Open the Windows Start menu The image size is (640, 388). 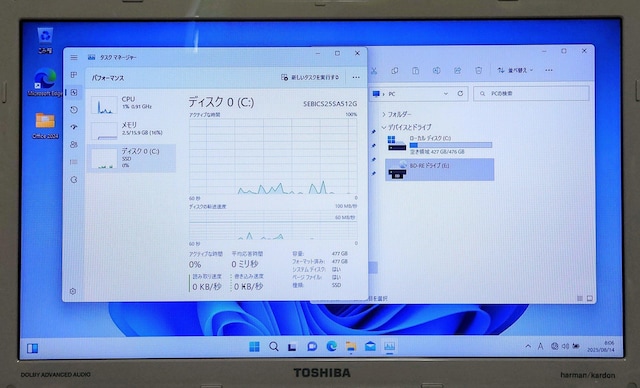(254, 347)
